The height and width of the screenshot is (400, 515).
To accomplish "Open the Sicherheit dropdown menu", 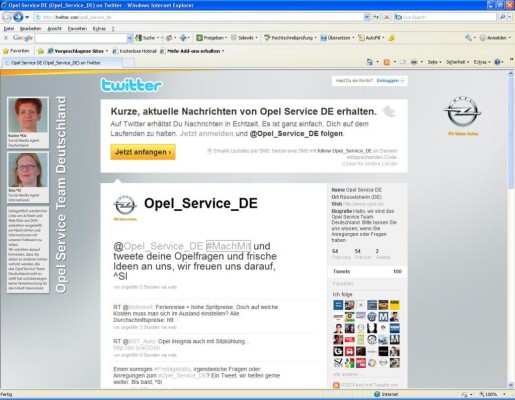I will tap(457, 62).
